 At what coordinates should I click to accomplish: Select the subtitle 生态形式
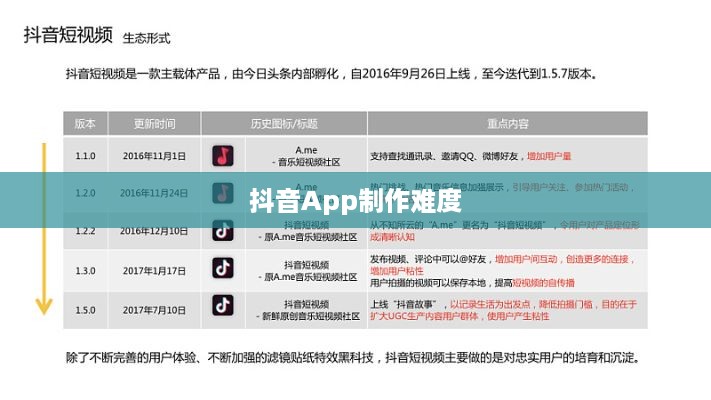146,38
